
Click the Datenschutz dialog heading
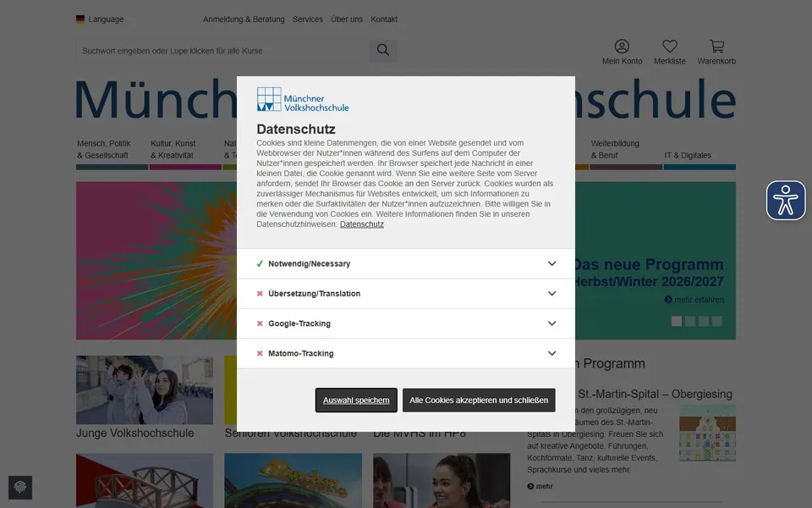296,129
